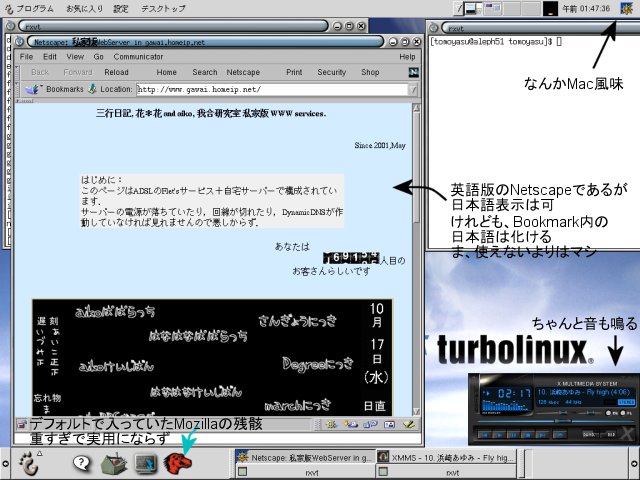Open the File menu in Netscape

pos(26,57)
